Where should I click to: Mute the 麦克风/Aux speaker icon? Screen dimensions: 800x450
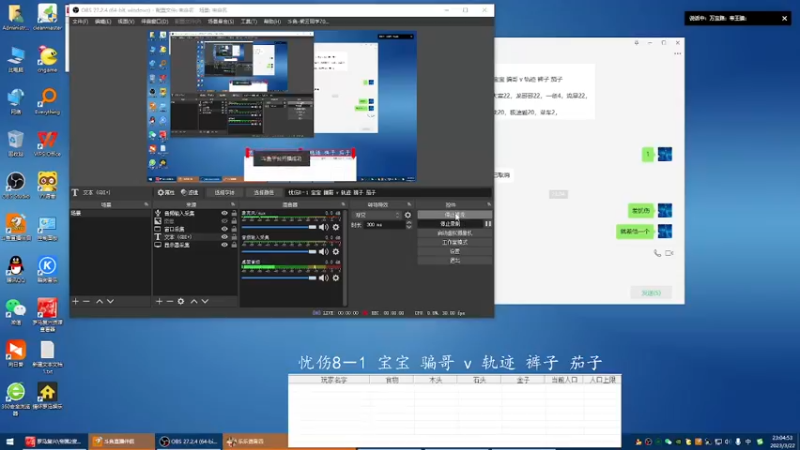[323, 227]
